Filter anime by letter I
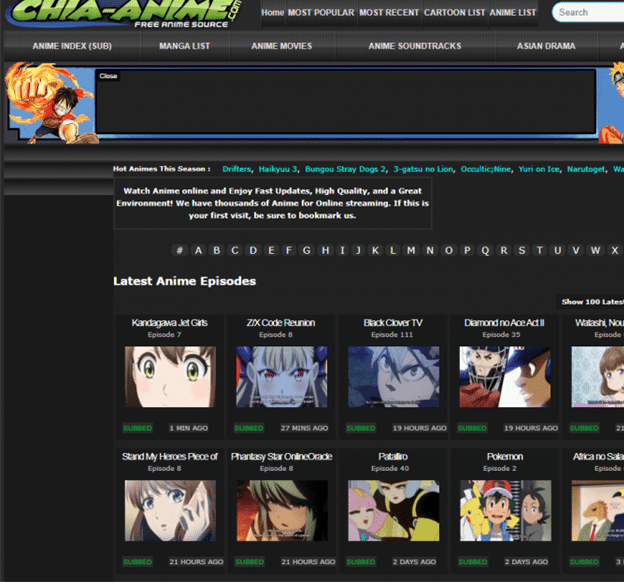Image resolution: width=624 pixels, height=587 pixels. point(342,250)
